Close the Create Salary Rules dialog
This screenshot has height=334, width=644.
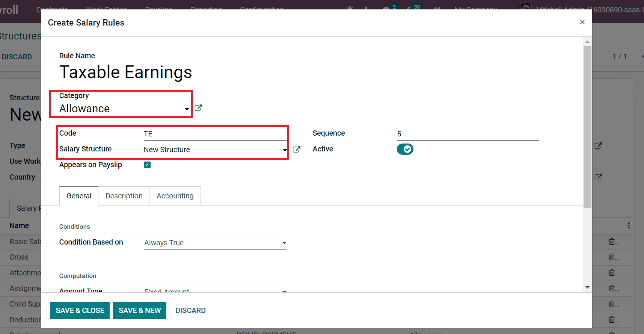582,22
